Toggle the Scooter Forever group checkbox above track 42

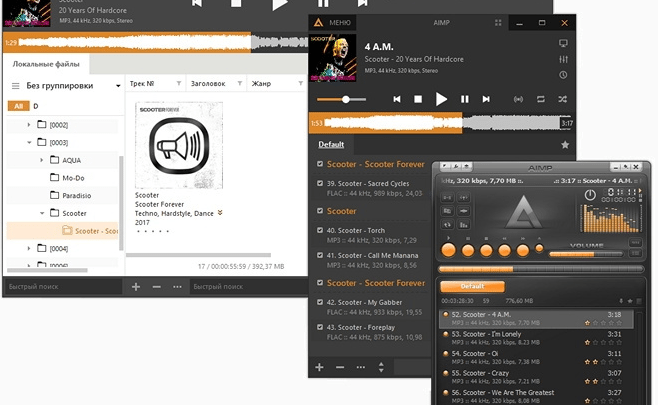tap(320, 283)
